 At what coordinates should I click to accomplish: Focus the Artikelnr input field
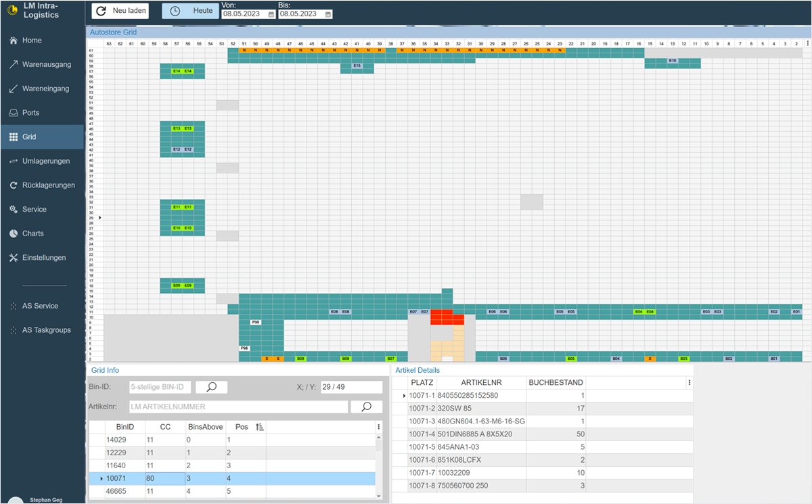(238, 407)
